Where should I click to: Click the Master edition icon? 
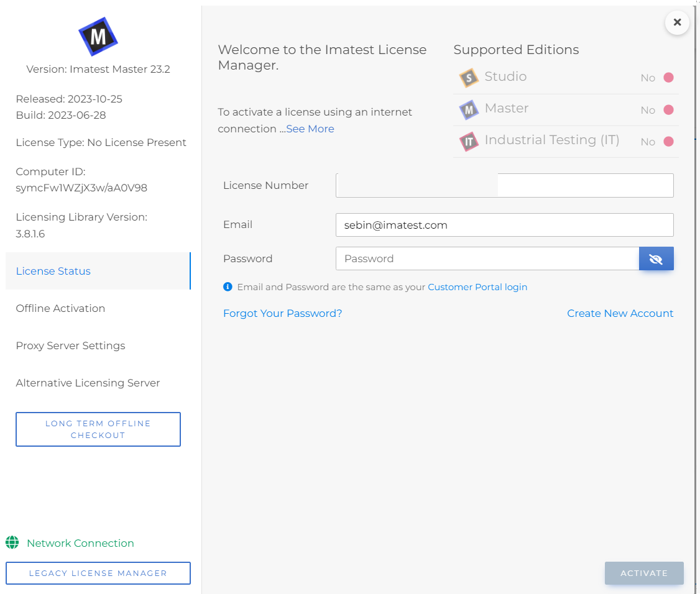[x=469, y=110]
